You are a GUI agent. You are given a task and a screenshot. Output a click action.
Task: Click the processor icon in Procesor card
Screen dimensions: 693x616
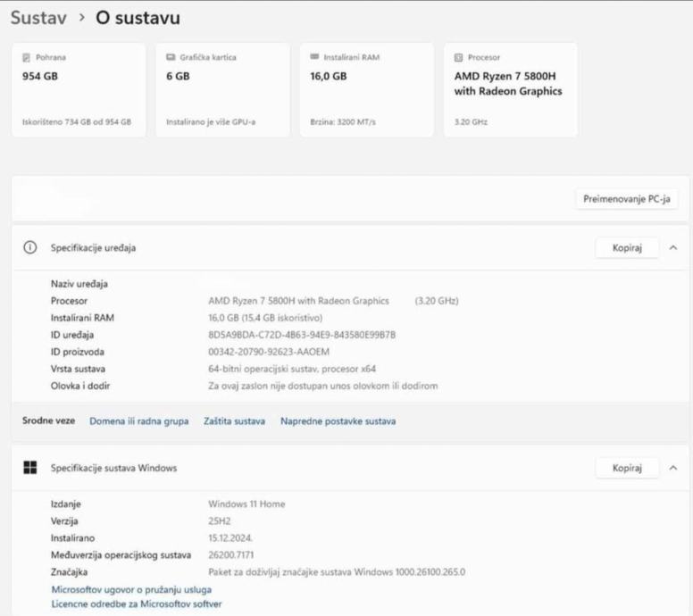[459, 57]
